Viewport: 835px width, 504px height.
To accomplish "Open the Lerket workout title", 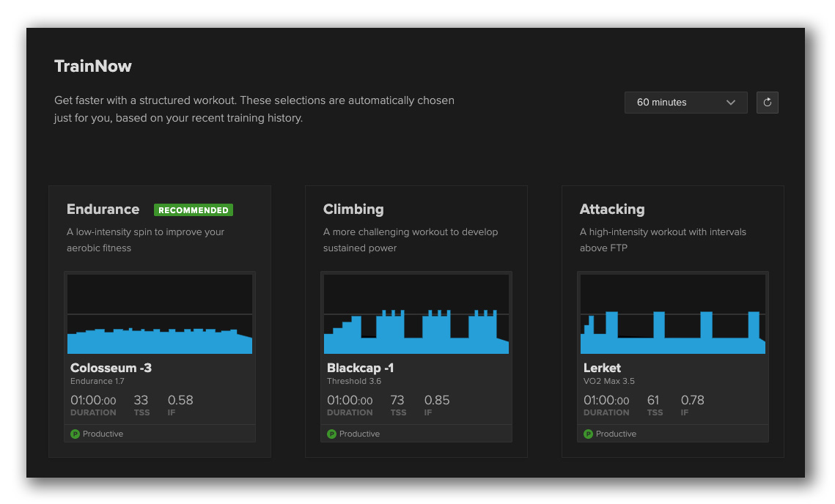I will click(x=602, y=368).
